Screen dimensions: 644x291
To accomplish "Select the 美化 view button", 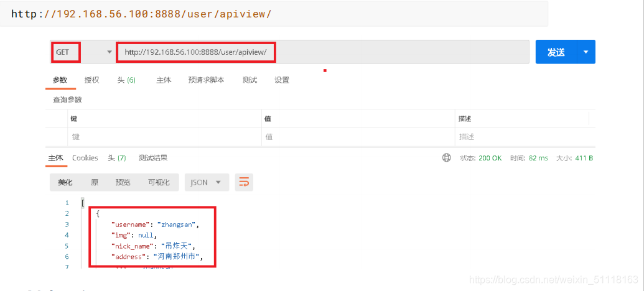I will (65, 183).
